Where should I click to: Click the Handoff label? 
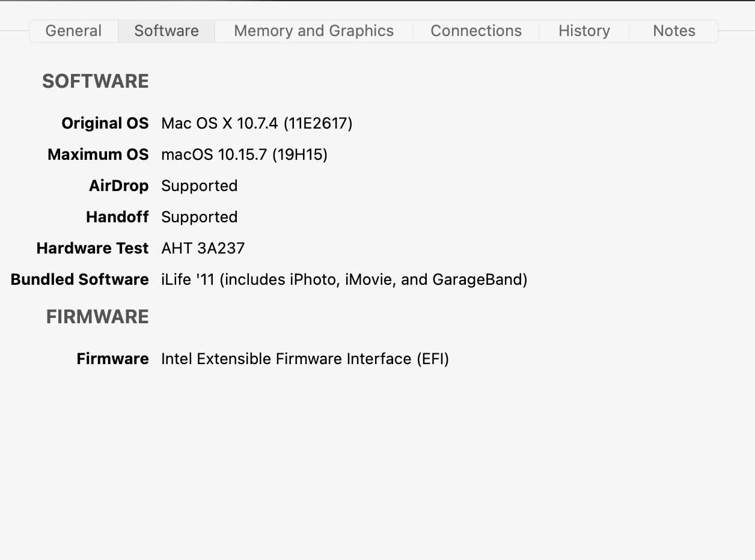117,217
